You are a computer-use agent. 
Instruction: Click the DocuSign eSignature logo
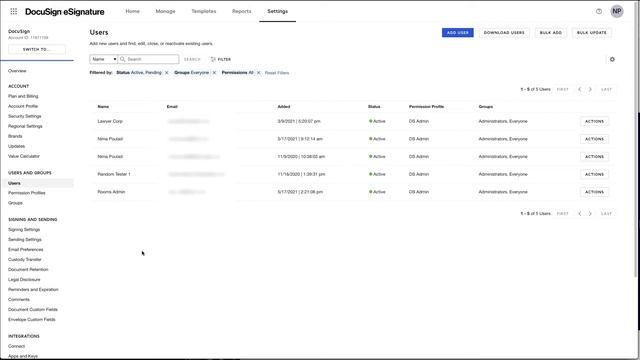tap(64, 12)
